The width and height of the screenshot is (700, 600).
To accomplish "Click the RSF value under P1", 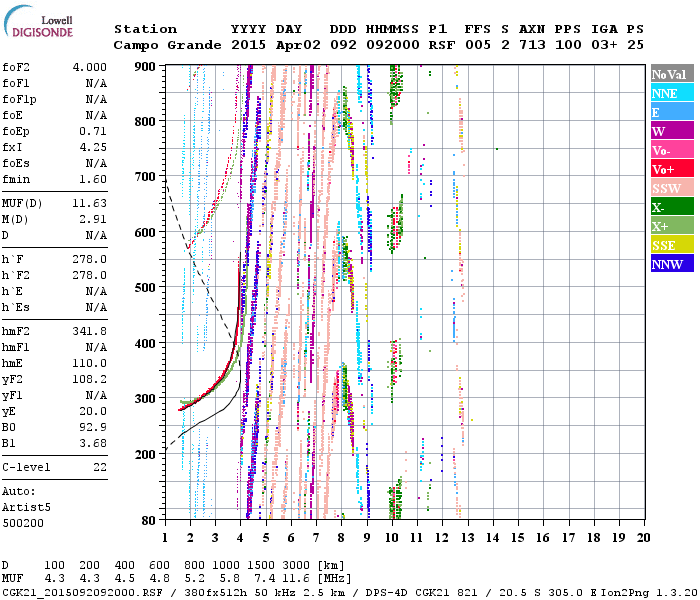I will pos(442,45).
